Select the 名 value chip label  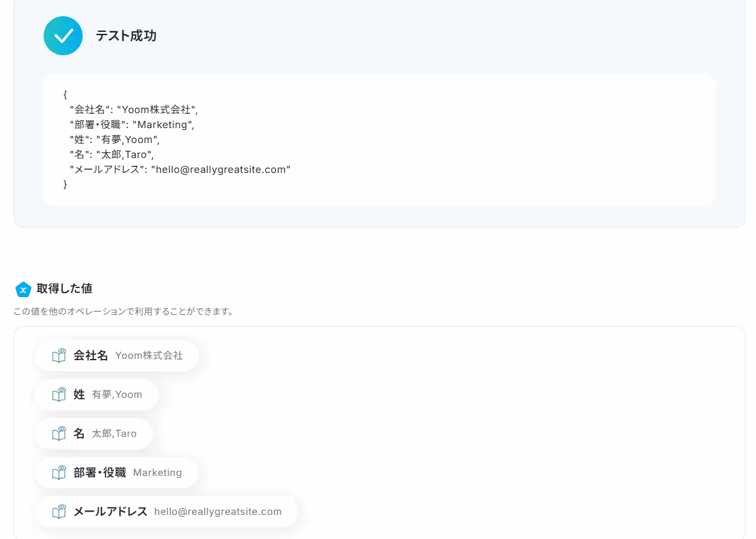(x=79, y=434)
